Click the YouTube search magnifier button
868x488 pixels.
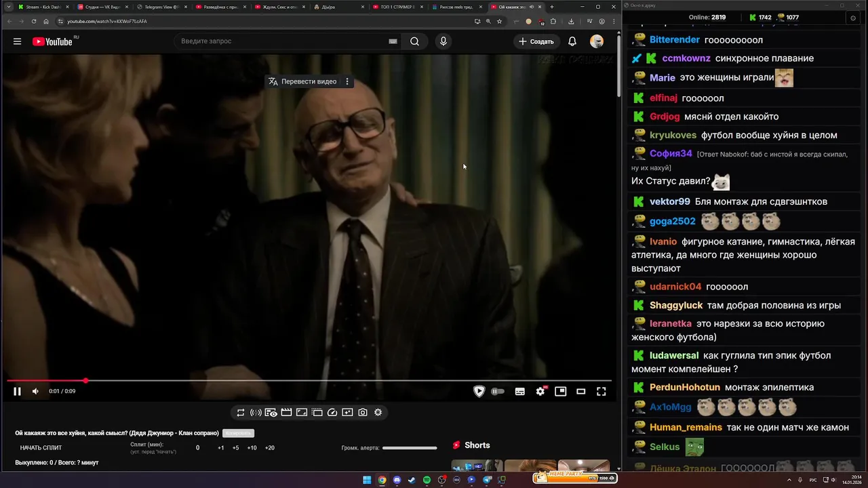[414, 41]
